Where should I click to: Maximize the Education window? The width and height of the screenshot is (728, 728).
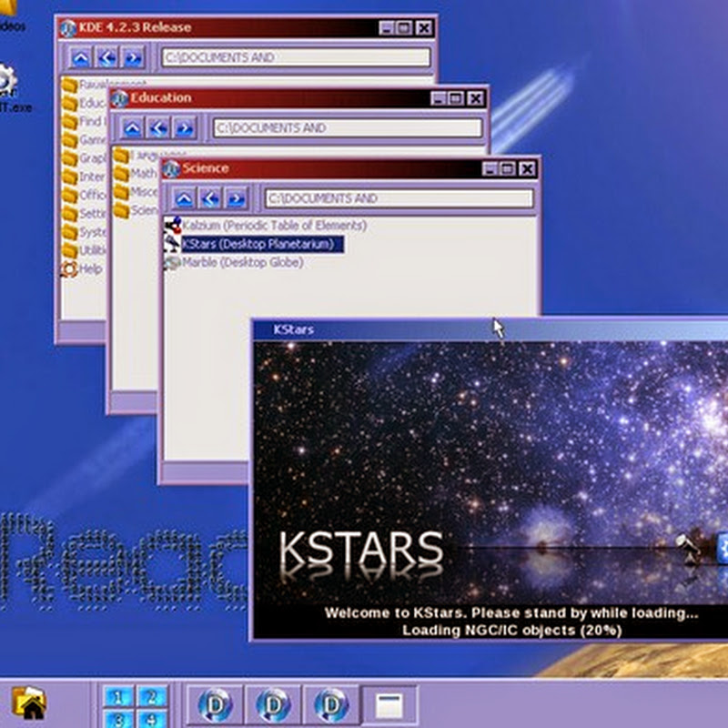457,98
